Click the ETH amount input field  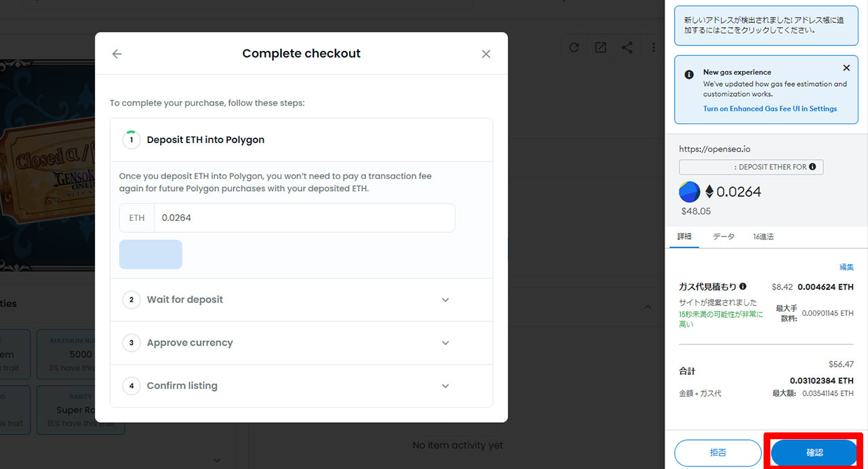tap(304, 218)
